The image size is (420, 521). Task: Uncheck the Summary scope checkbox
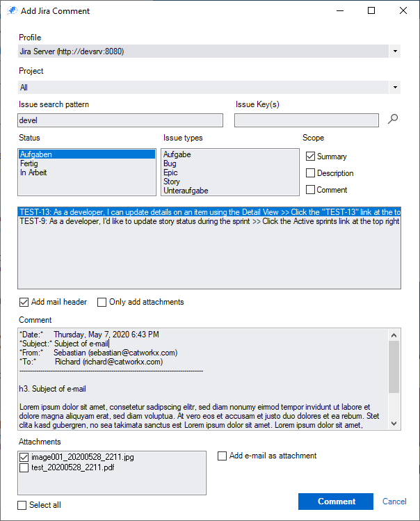311,157
